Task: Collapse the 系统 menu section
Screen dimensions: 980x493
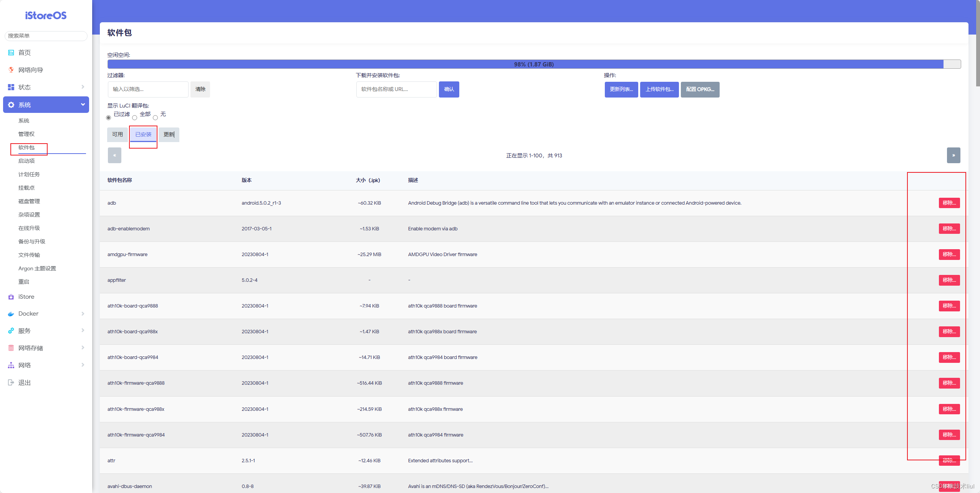Action: coord(83,104)
